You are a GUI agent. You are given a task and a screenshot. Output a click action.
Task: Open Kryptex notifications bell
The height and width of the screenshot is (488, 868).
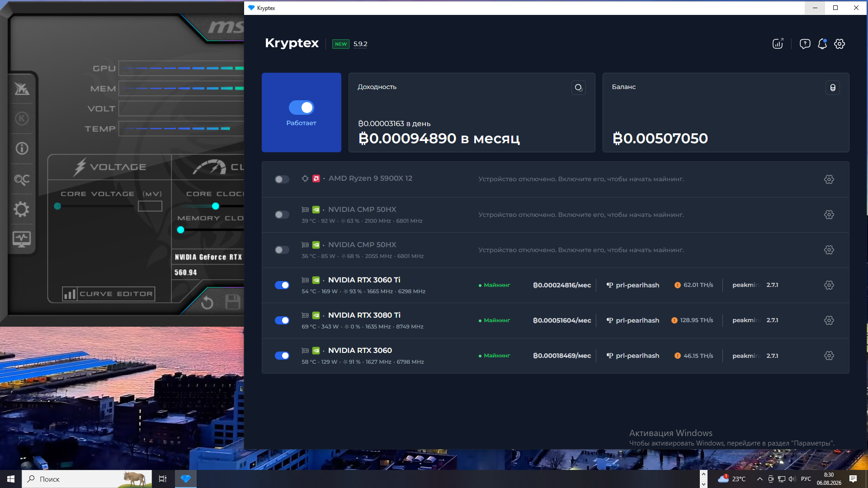click(822, 44)
